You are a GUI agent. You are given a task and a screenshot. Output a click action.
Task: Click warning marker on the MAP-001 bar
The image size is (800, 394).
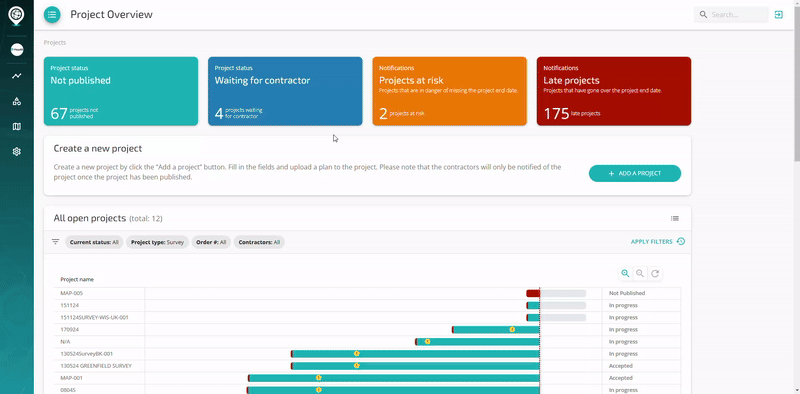[x=318, y=378]
